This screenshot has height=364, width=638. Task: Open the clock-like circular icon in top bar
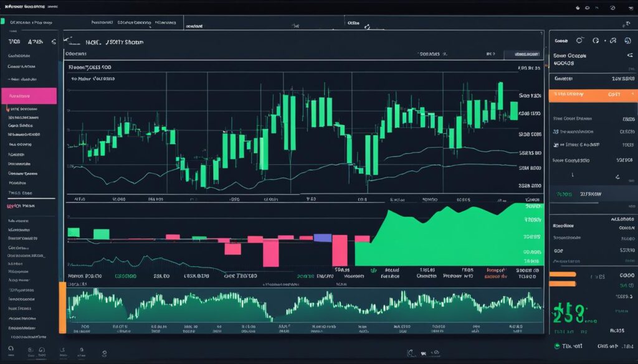click(x=613, y=7)
